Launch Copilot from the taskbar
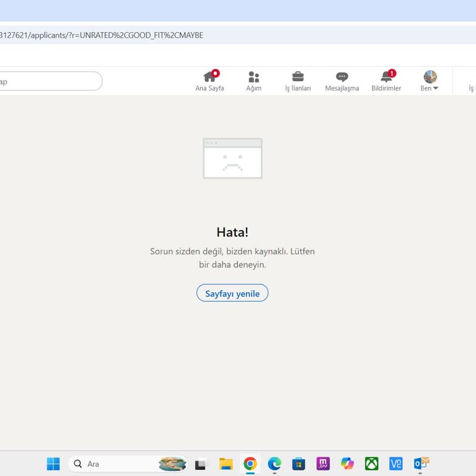Viewport: 476px width, 476px height. (347, 464)
